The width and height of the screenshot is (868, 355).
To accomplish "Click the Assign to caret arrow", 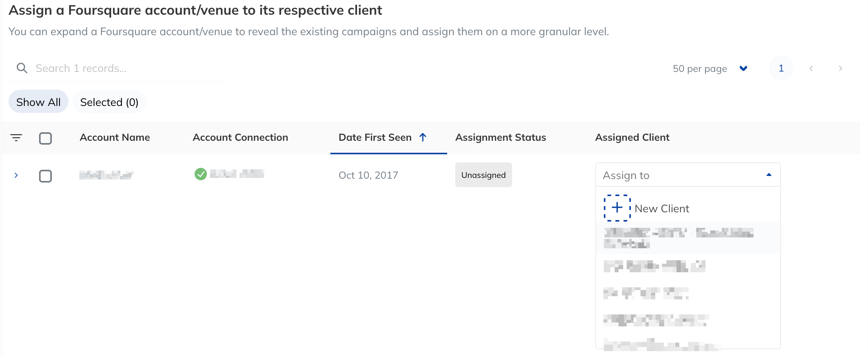I will (x=769, y=175).
